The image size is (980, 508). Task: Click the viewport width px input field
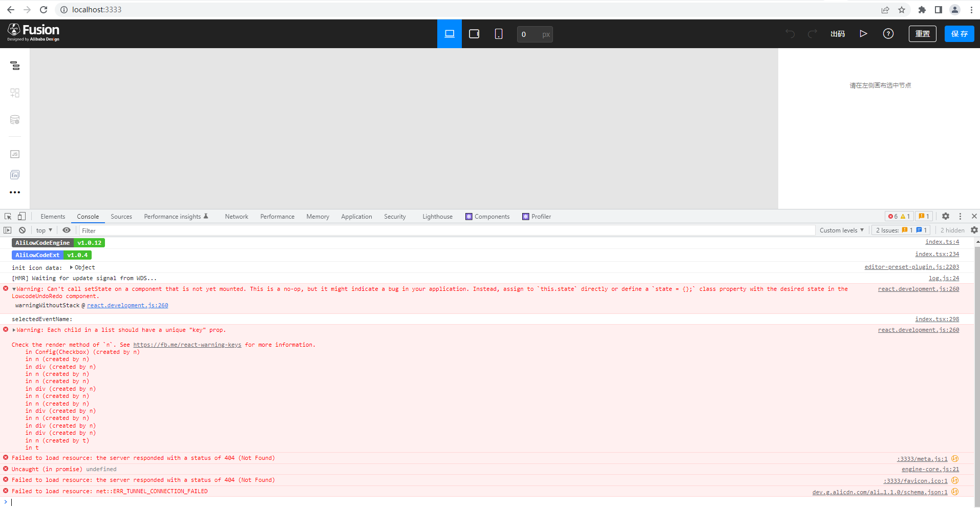pyautogui.click(x=535, y=34)
